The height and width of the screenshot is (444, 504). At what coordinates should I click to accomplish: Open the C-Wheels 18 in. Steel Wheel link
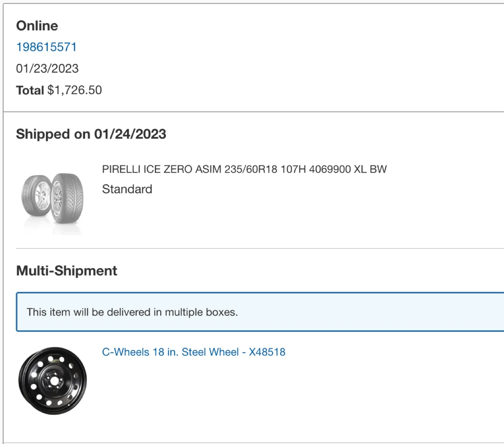[194, 352]
